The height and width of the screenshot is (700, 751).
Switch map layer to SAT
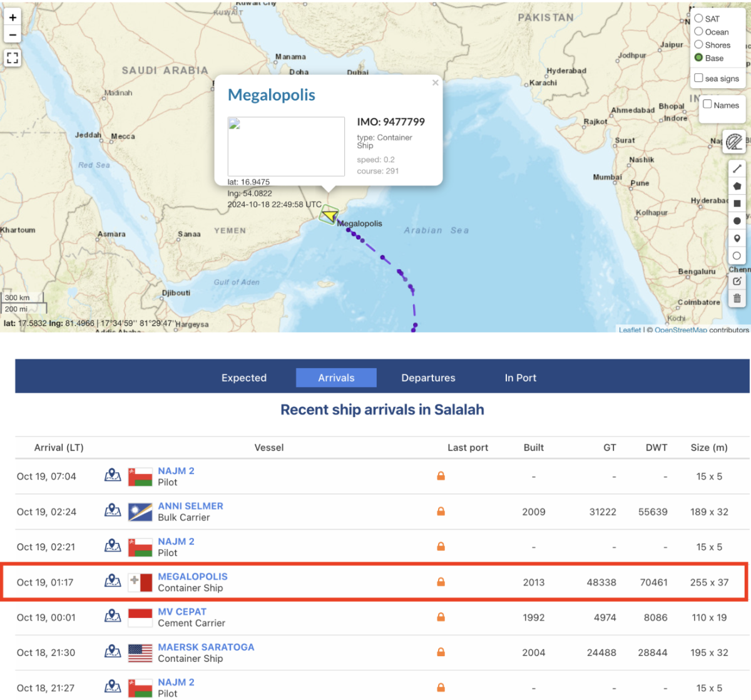point(698,18)
